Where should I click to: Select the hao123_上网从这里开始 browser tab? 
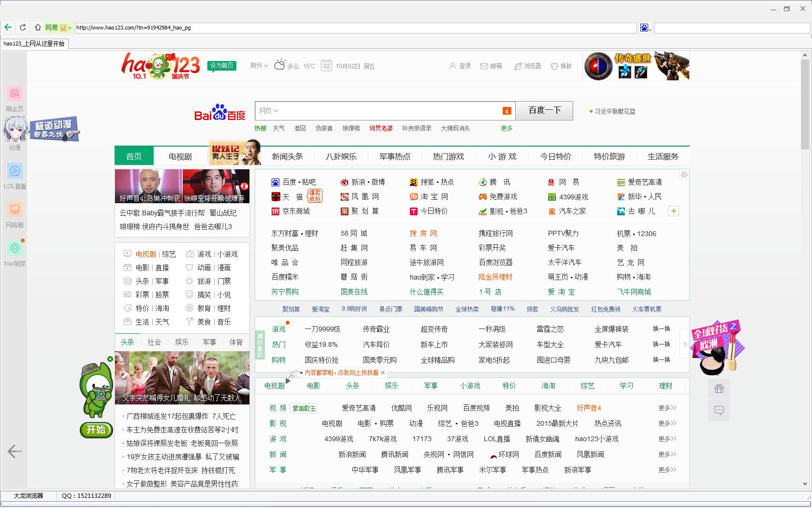(34, 44)
